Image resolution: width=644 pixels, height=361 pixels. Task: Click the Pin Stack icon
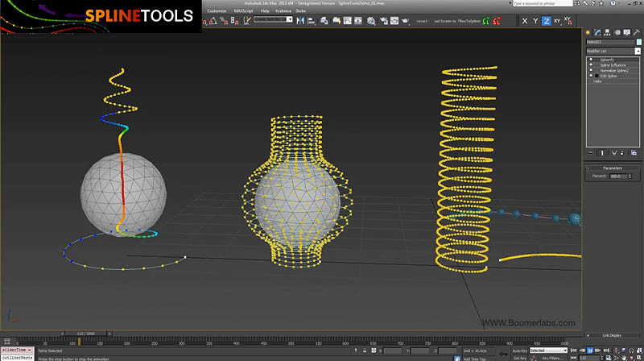click(x=590, y=151)
